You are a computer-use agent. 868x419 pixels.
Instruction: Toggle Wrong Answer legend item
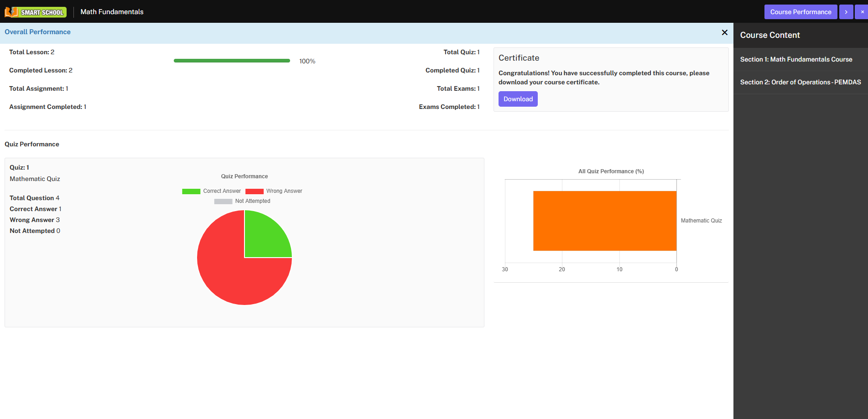[x=274, y=191]
